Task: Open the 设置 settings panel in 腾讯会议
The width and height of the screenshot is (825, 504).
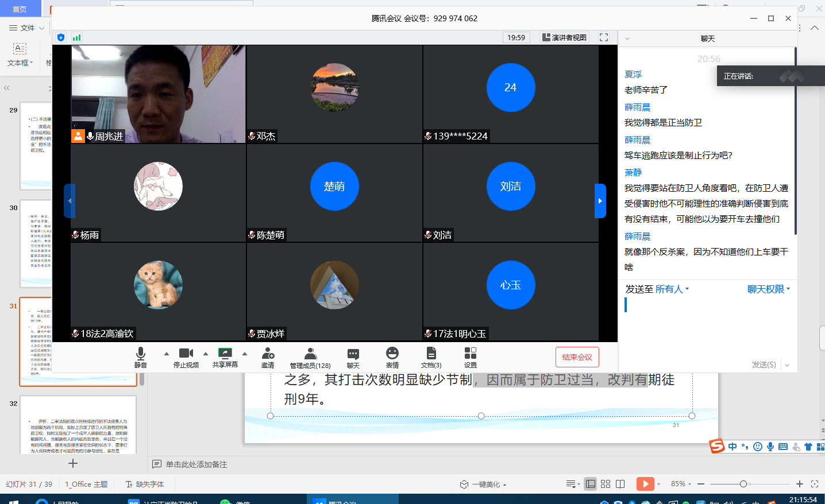Action: coord(471,357)
